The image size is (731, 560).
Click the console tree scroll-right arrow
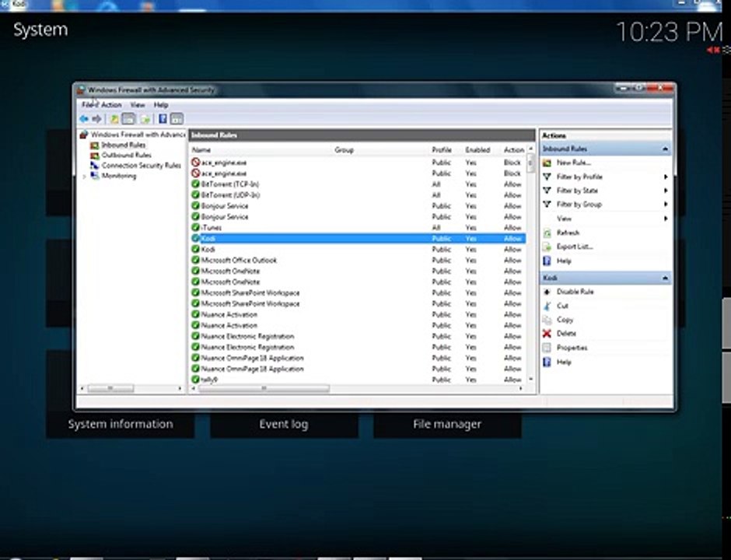tap(180, 388)
